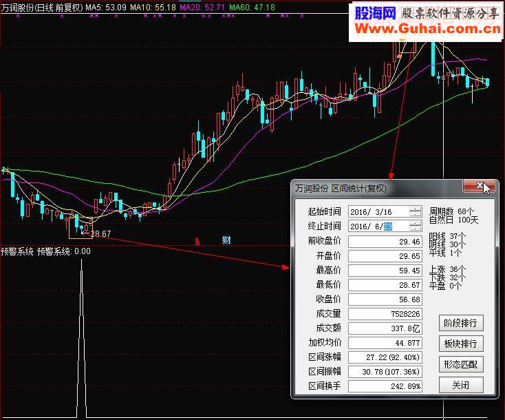Click the 起始时间 date field
Image resolution: width=505 pixels, height=420 pixels.
point(385,212)
